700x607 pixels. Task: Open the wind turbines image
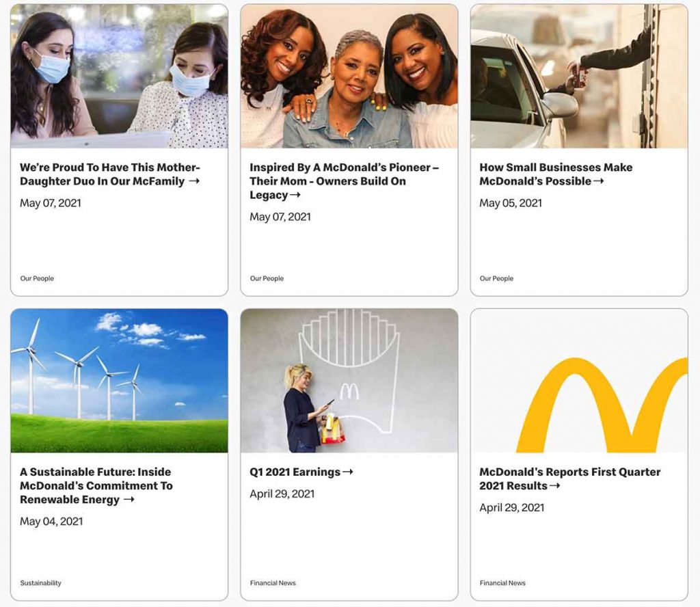point(119,380)
